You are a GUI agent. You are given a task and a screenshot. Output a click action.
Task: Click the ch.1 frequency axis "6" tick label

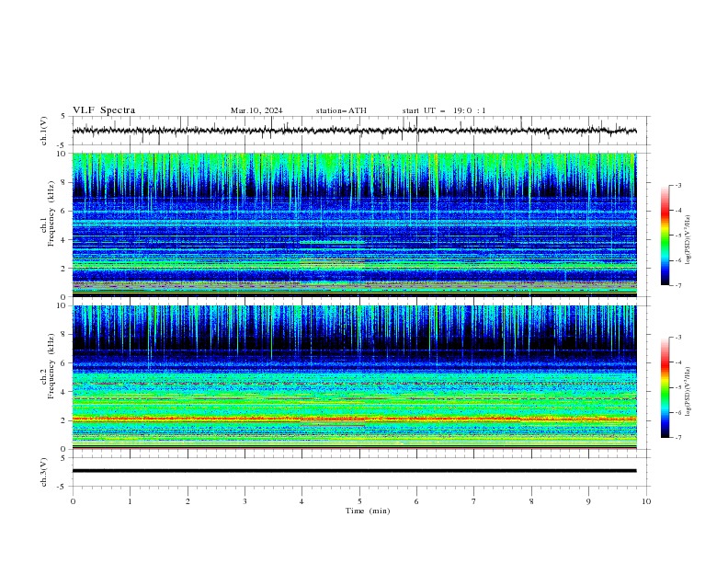point(64,211)
